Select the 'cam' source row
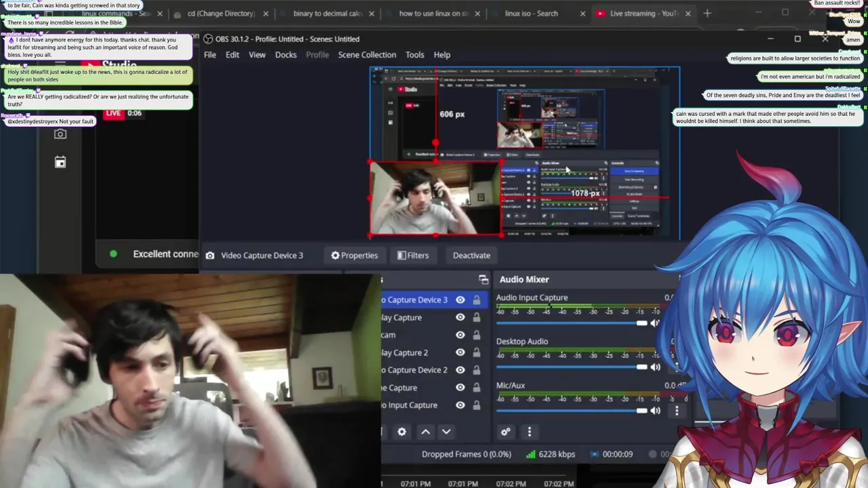The width and height of the screenshot is (868, 488). (x=433, y=335)
